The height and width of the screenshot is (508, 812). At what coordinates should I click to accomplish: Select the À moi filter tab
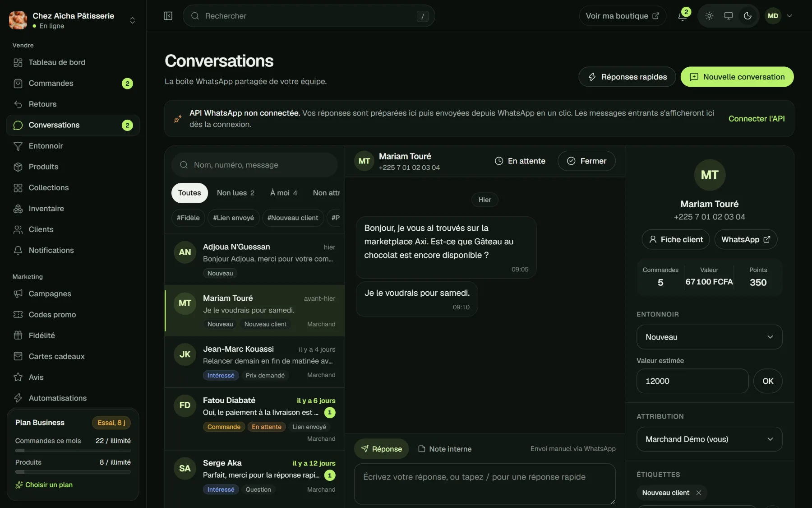(283, 193)
